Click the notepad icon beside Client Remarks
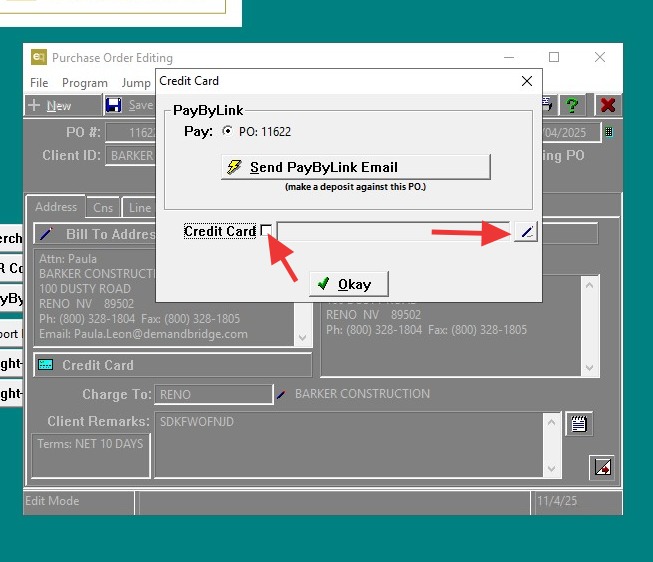This screenshot has height=562, width=653. [x=579, y=424]
